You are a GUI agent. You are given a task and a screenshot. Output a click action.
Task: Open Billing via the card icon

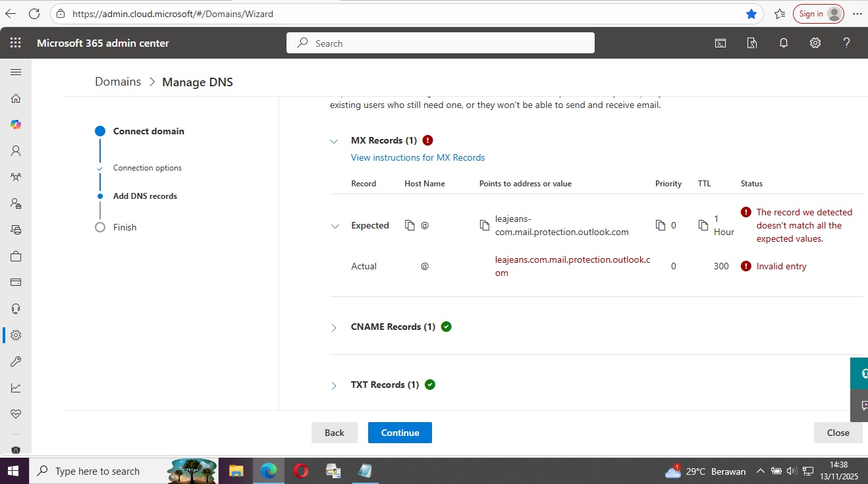[x=15, y=282]
